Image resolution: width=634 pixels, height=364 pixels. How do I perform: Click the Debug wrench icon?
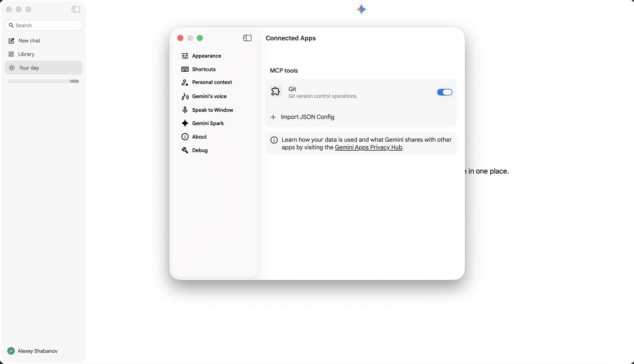[185, 150]
